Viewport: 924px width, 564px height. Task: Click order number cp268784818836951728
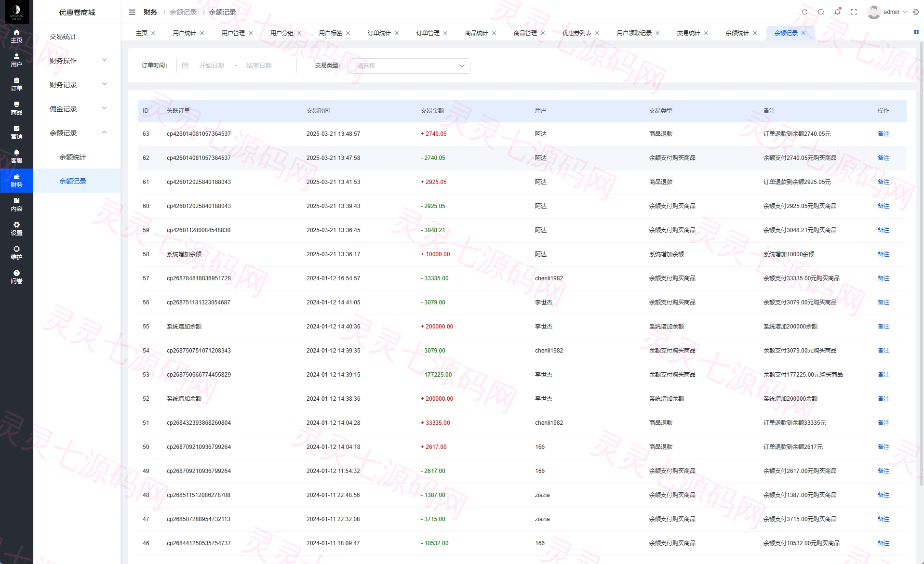[x=199, y=278]
